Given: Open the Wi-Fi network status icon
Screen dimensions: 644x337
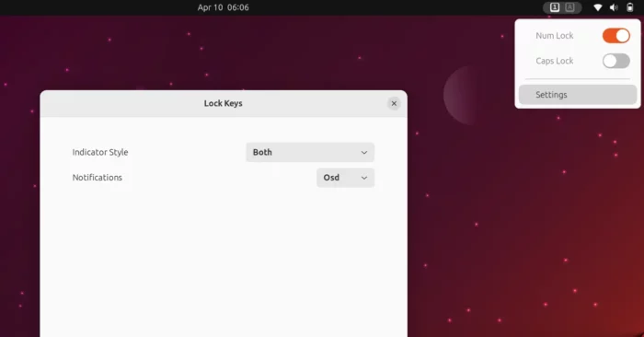Looking at the screenshot, I should tap(598, 7).
